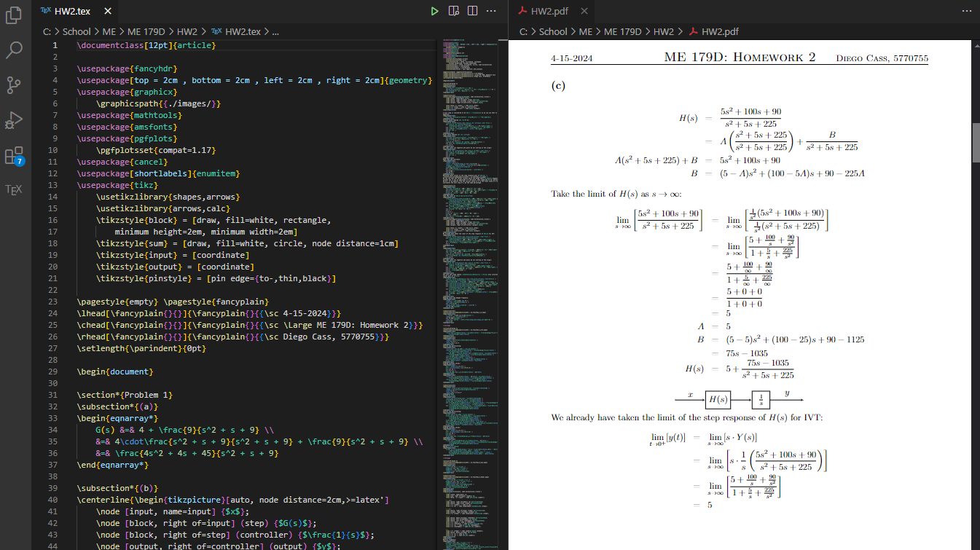
Task: Open the Explorer view in activity bar
Action: pyautogui.click(x=14, y=15)
